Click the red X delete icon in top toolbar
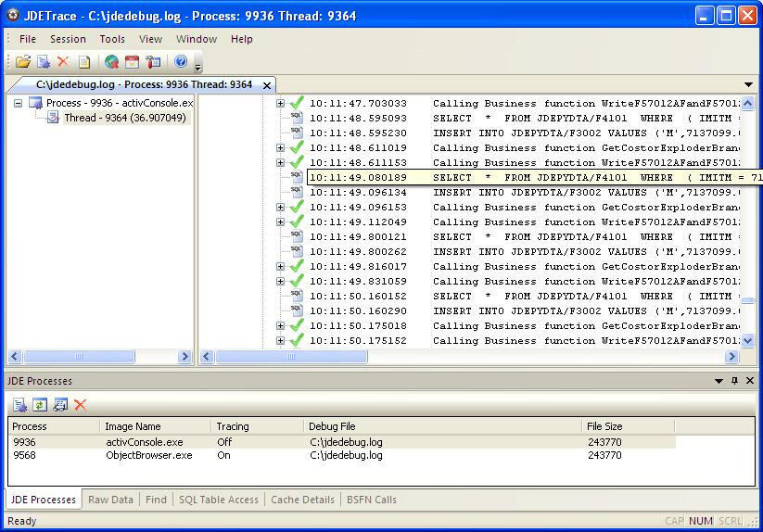 tap(63, 62)
